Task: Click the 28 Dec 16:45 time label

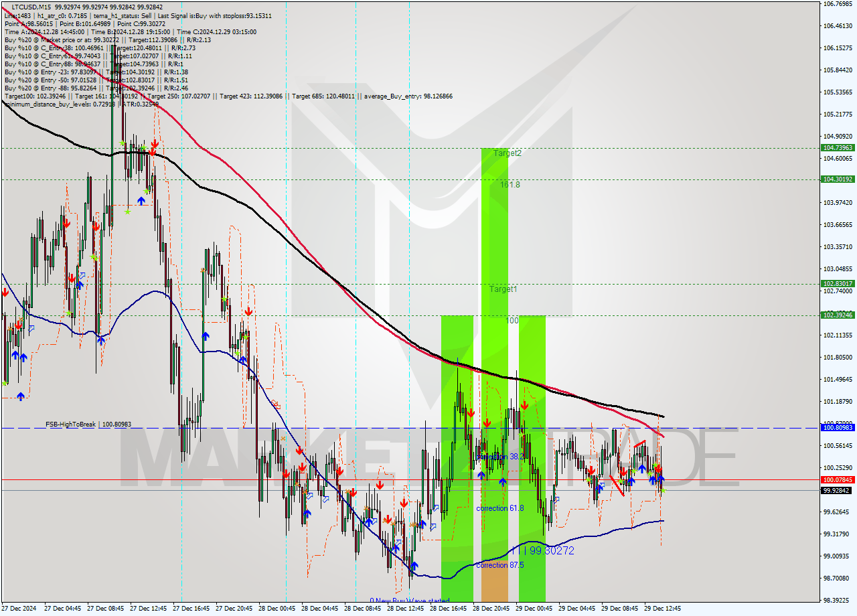Action: [x=449, y=609]
